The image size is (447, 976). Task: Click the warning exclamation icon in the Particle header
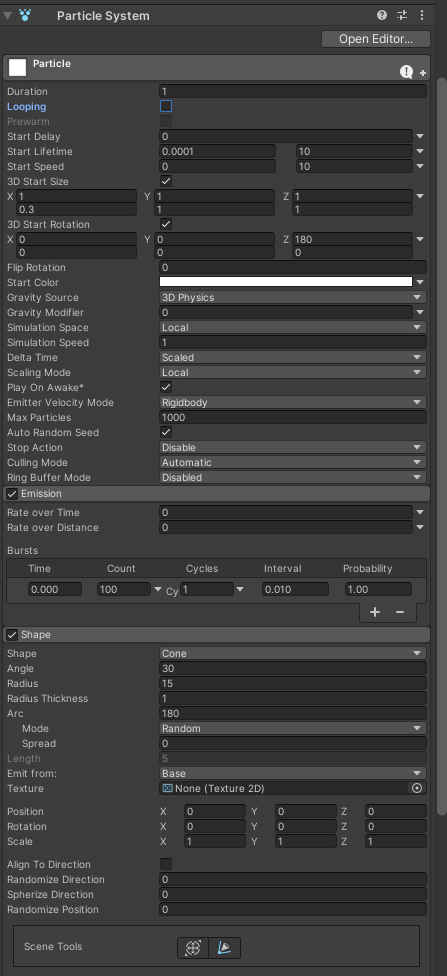coord(406,72)
